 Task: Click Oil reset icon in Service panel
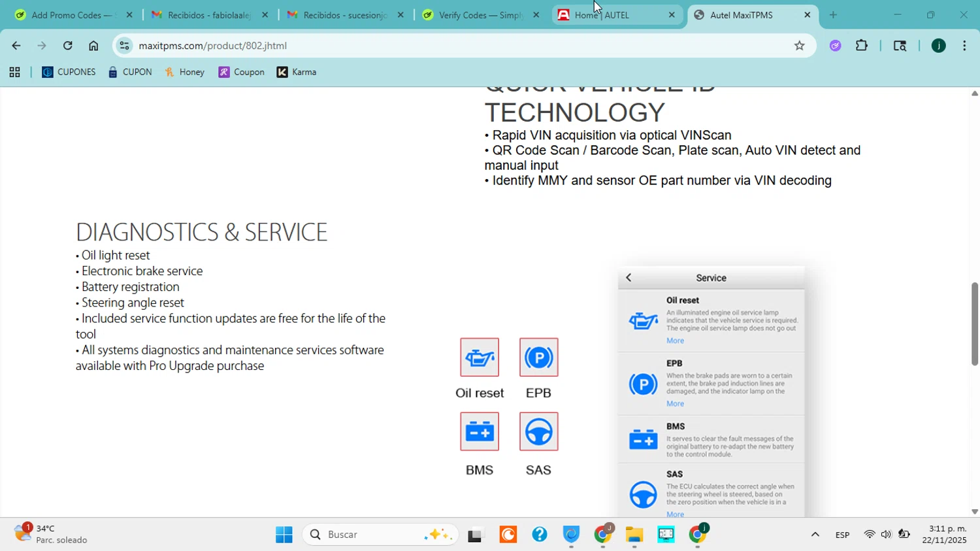(x=644, y=321)
